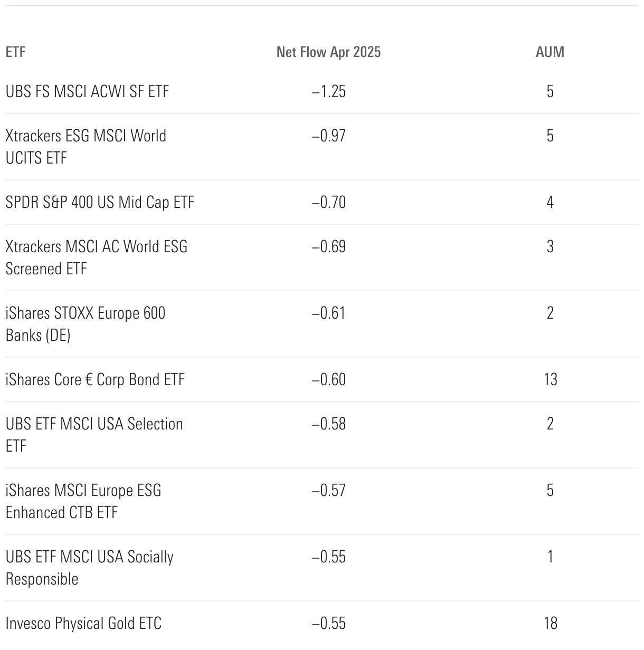Open Invesco Physical Gold ETC row
Viewport: 644px width, 650px height.
coord(83,624)
